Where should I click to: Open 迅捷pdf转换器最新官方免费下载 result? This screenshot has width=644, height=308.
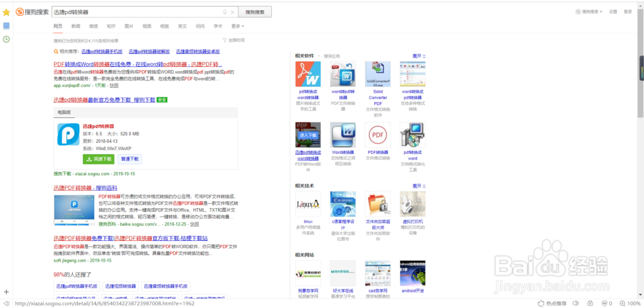tap(104, 100)
